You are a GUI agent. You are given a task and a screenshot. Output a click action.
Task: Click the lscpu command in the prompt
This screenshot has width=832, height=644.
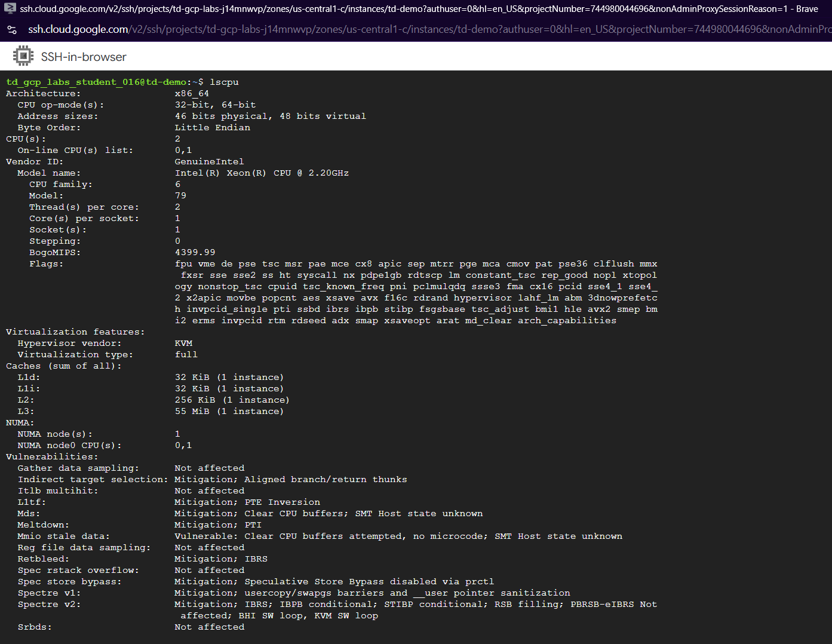[x=224, y=82]
